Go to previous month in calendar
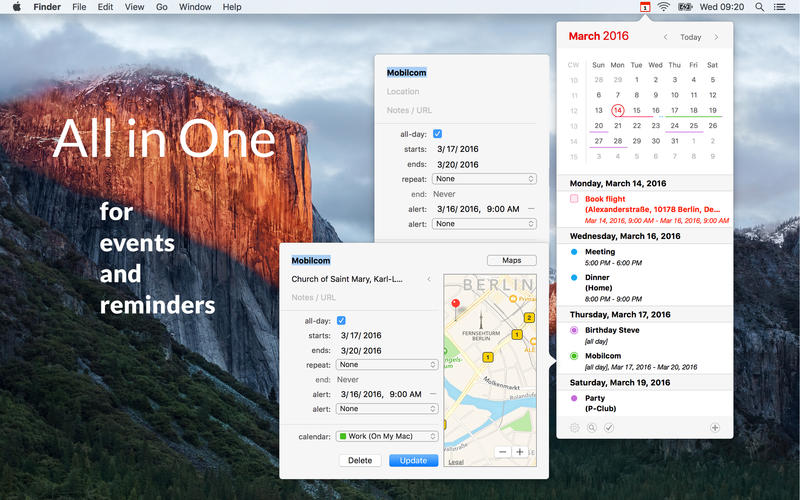 (665, 37)
